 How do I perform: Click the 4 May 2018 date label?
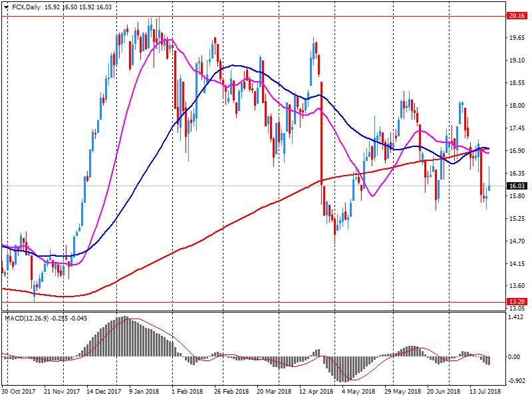coord(358,392)
